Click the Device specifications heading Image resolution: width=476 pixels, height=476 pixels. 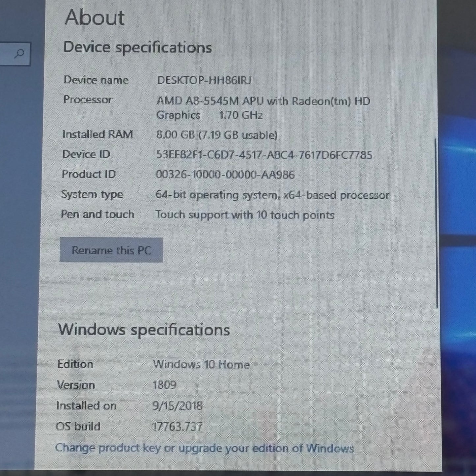pyautogui.click(x=138, y=47)
